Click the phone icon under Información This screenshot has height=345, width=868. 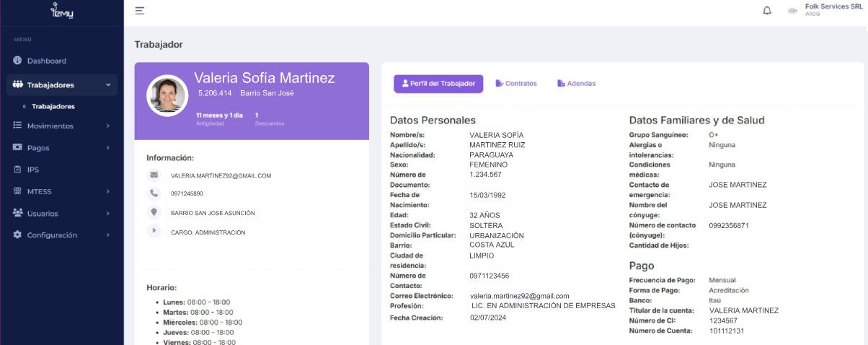[x=154, y=193]
